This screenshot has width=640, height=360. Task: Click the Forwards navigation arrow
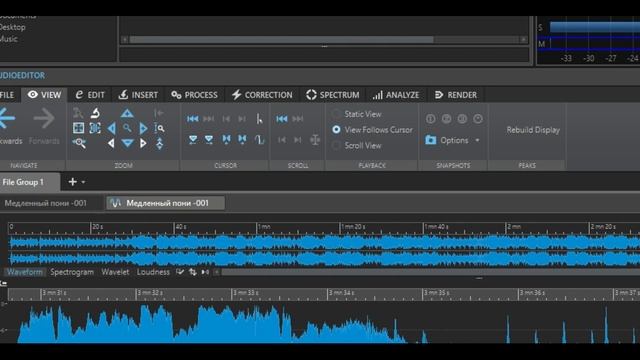[44, 118]
